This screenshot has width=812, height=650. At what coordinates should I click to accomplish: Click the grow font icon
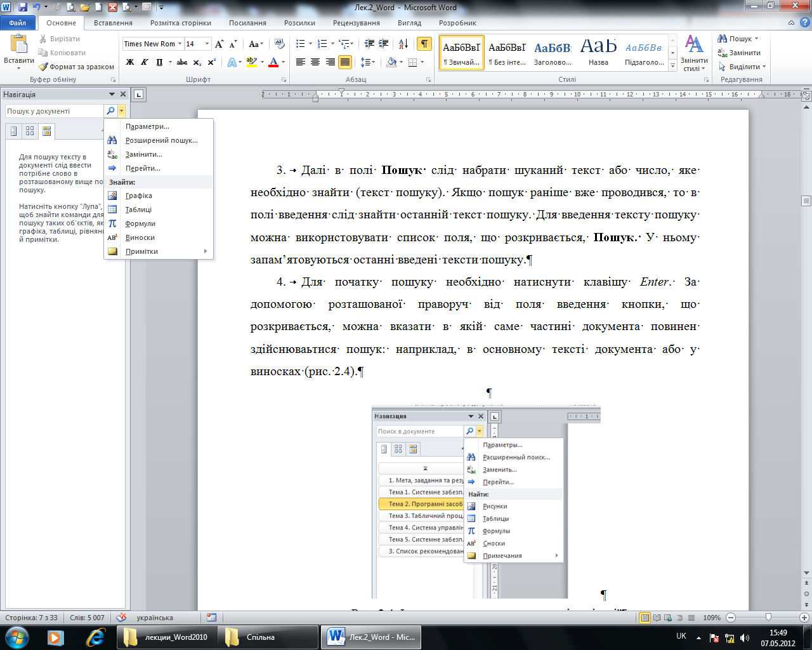pyautogui.click(x=219, y=44)
